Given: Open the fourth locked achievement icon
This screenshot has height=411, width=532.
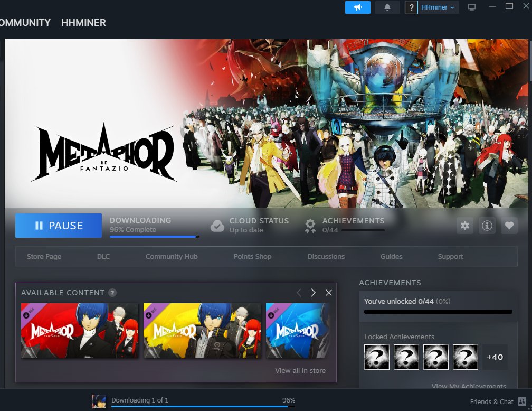Looking at the screenshot, I should pyautogui.click(x=465, y=357).
